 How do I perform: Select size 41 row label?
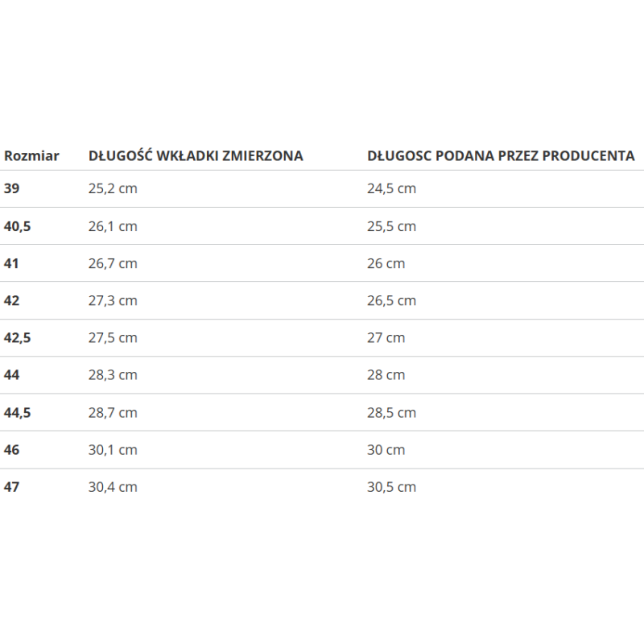(11, 263)
